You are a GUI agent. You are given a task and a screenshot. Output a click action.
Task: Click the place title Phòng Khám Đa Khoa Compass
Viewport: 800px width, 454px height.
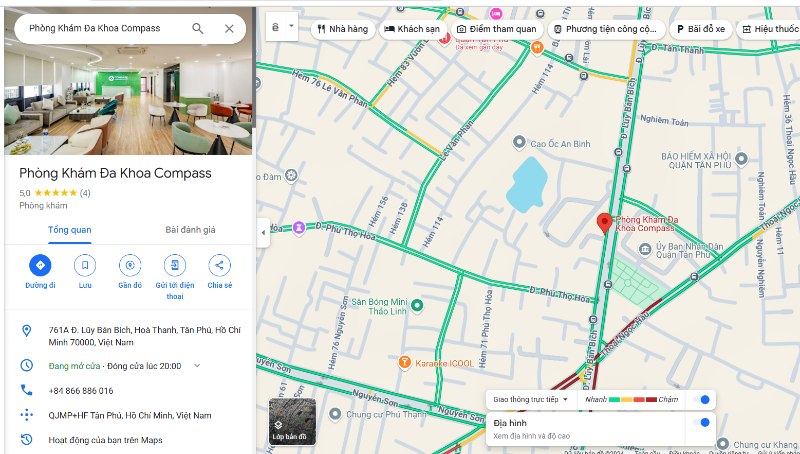(115, 173)
